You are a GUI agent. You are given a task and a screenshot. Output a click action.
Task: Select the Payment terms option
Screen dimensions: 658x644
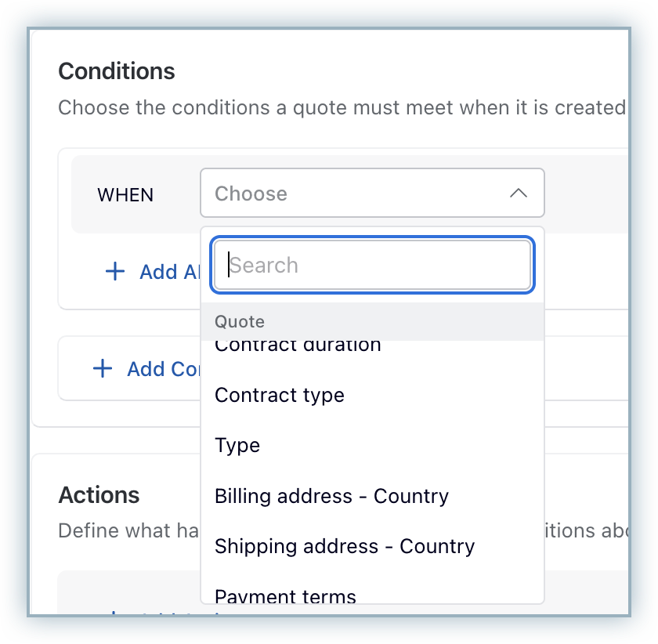pyautogui.click(x=285, y=596)
